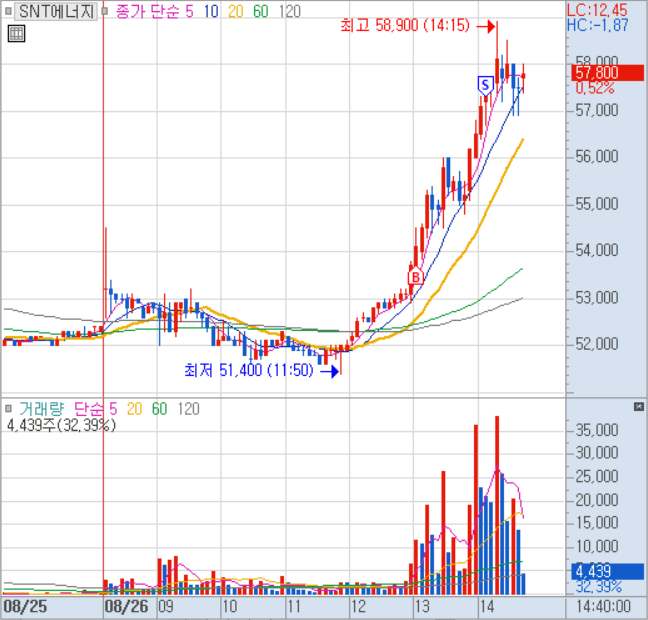The image size is (648, 620).
Task: Click the red B buy signal marker
Action: (x=415, y=276)
